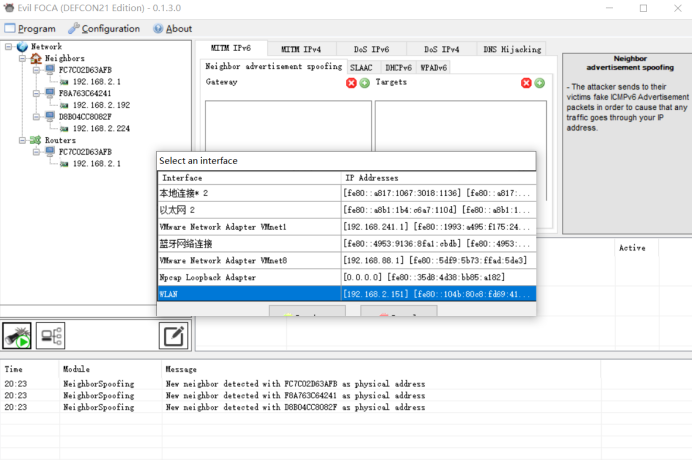Collapse the Network tree node
The image size is (692, 460).
[8, 46]
